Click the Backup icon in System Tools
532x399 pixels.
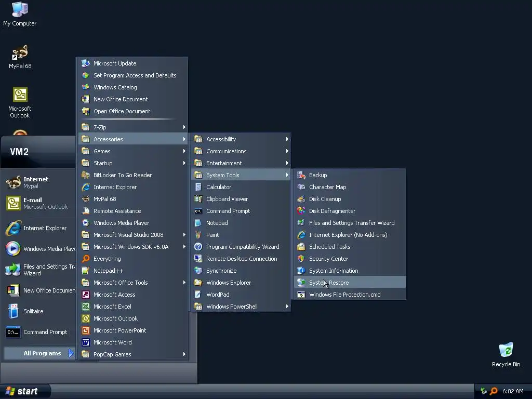pos(301,175)
